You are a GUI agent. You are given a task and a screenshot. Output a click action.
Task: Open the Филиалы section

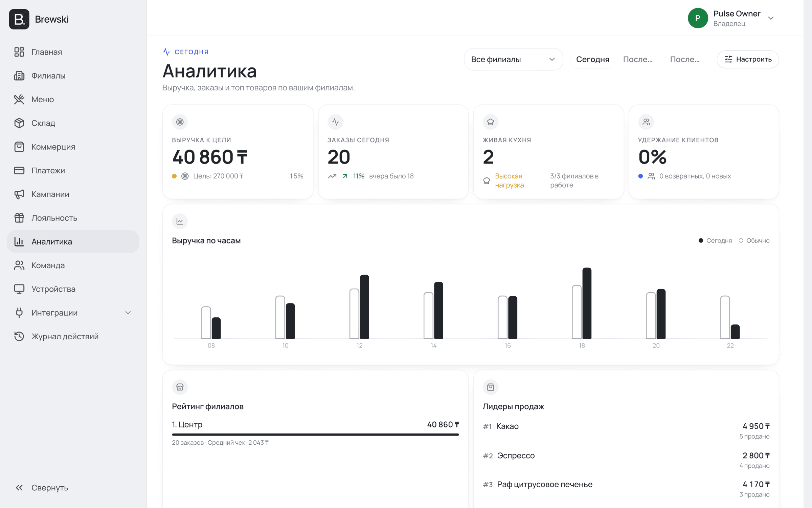point(73,76)
